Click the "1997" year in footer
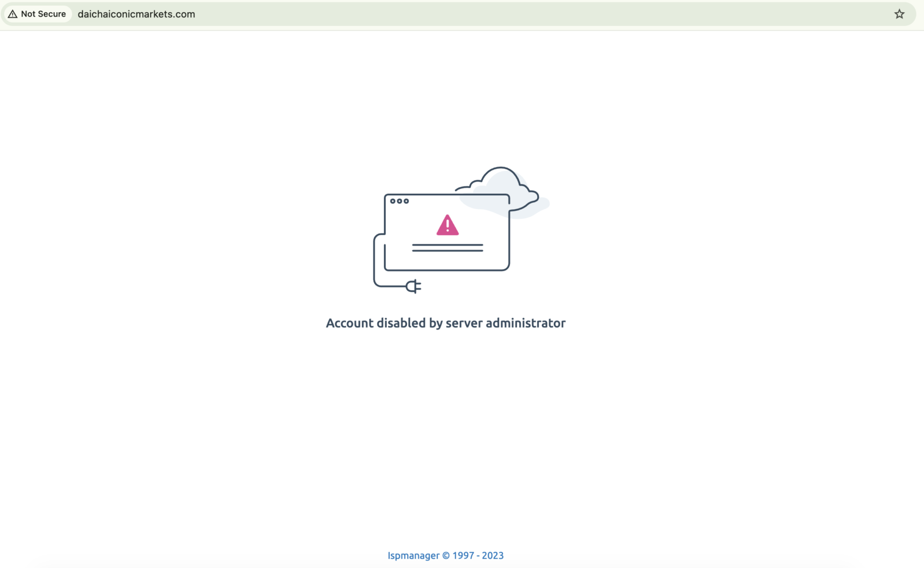This screenshot has height=568, width=924. coord(463,555)
